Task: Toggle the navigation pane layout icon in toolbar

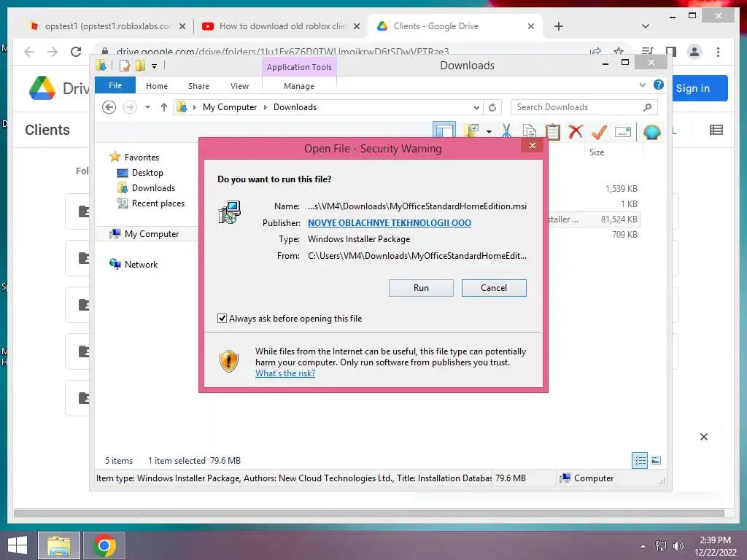Action: pyautogui.click(x=444, y=131)
